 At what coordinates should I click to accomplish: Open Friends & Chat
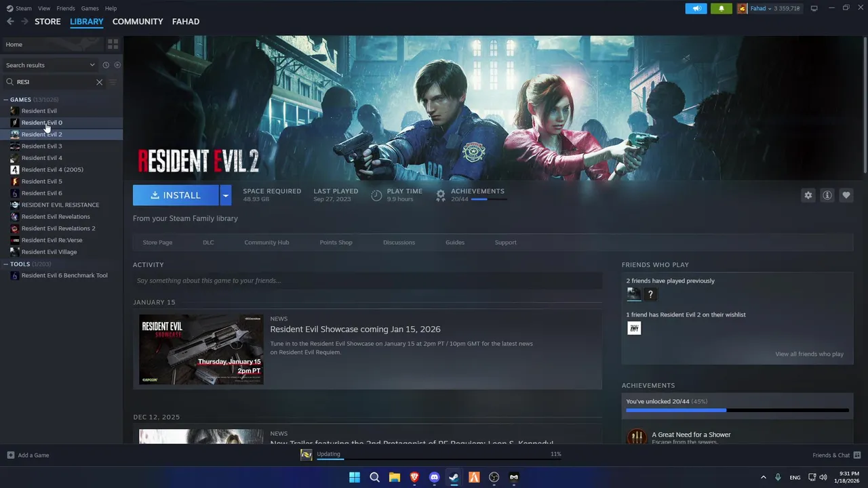(x=836, y=455)
